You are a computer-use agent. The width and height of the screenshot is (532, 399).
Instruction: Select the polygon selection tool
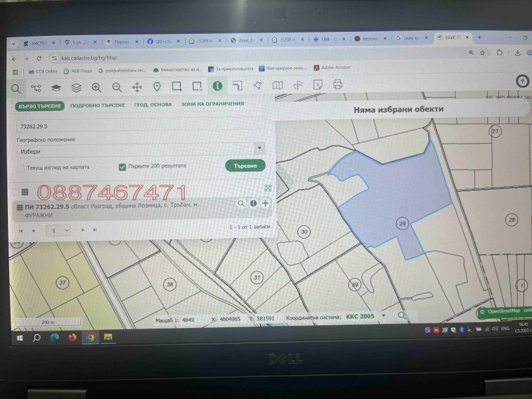coord(256,86)
